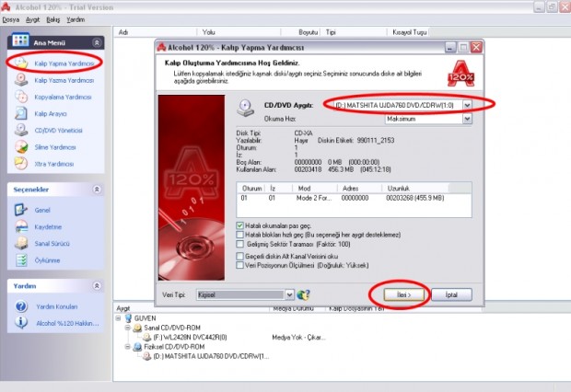
Task: Click the Kalıp Yapma Yardımcısı sidebar icon
Action: pos(21,63)
